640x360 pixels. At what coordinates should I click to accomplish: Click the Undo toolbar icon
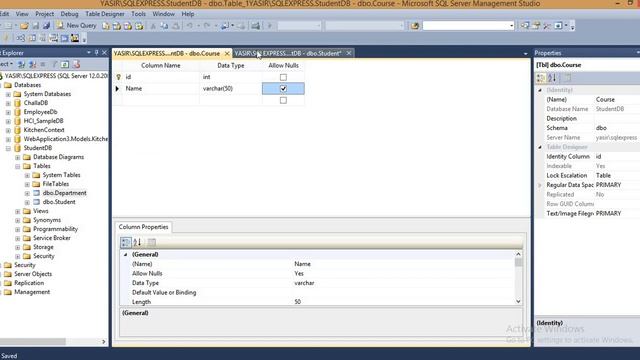point(190,26)
